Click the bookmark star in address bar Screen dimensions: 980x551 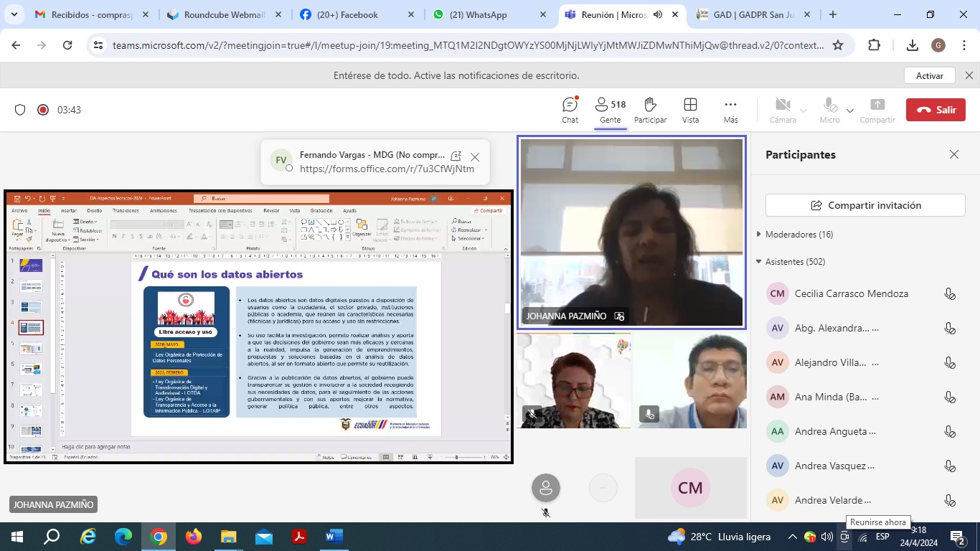point(837,45)
